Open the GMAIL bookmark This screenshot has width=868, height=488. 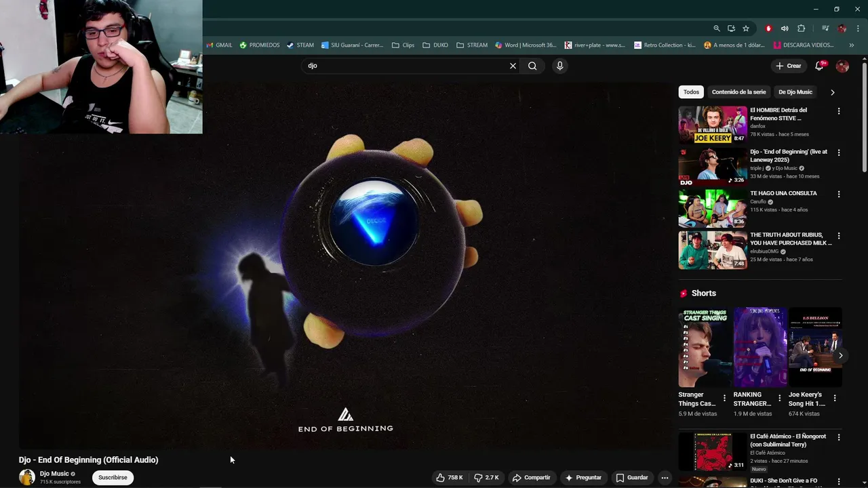[219, 45]
